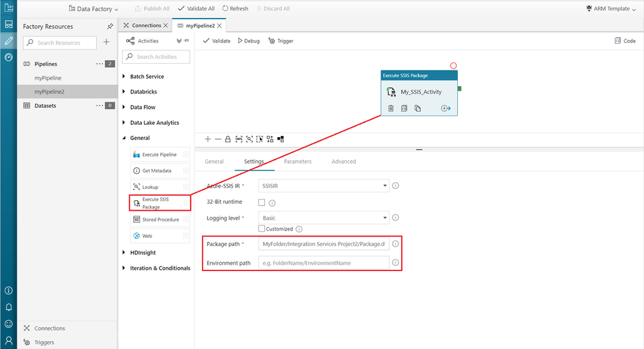Zoom in the canvas with plus
This screenshot has height=349, width=644.
click(x=208, y=139)
